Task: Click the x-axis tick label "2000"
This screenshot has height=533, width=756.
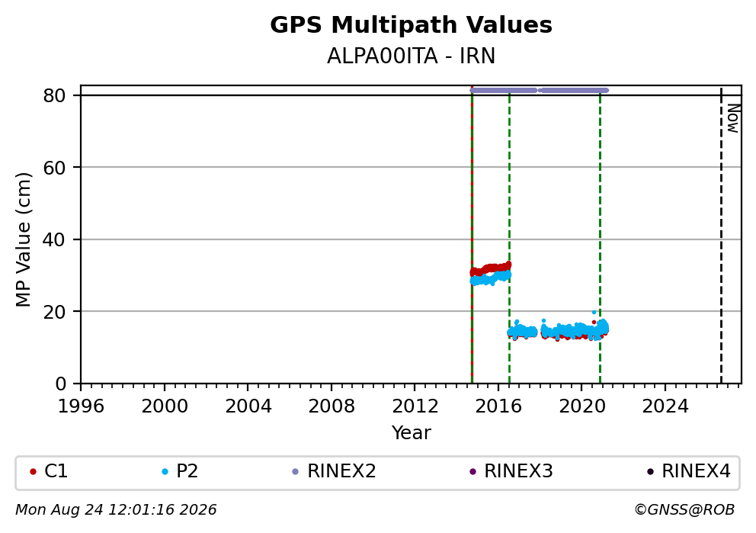Action: point(164,406)
